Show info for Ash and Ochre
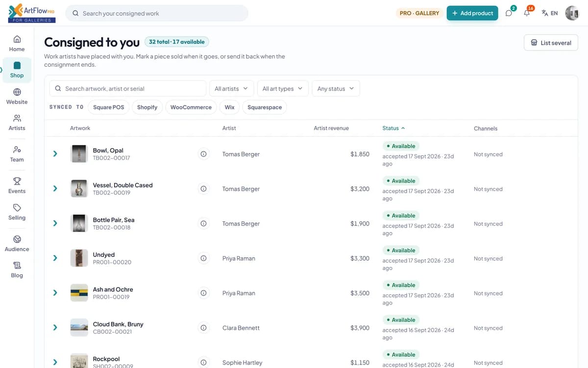Viewport: 588px width, 368px height. click(203, 293)
